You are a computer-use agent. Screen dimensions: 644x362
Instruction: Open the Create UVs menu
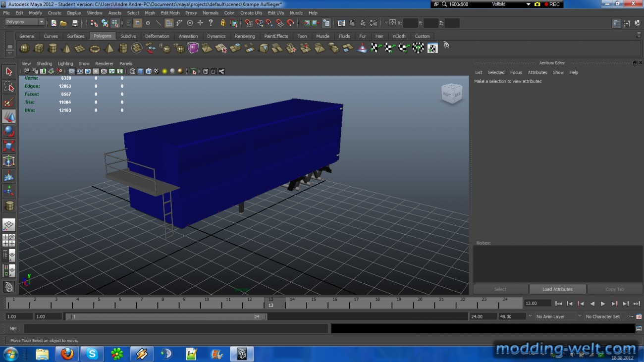coord(251,13)
